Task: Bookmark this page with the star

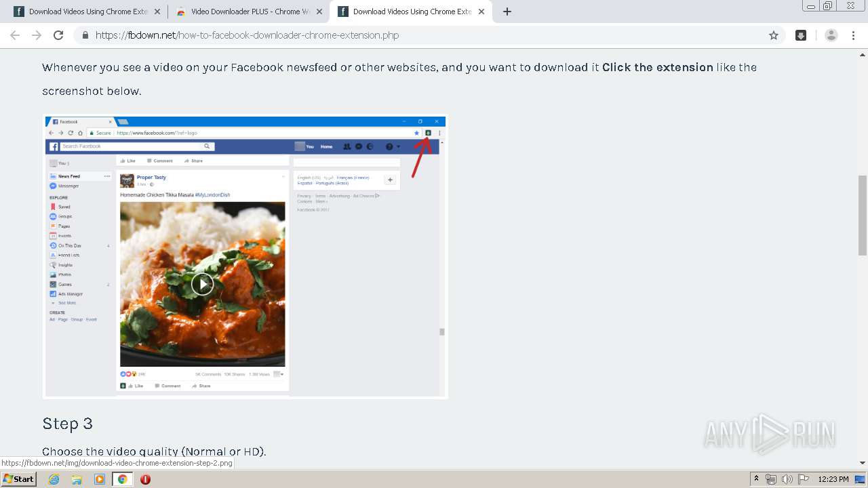Action: click(x=774, y=35)
